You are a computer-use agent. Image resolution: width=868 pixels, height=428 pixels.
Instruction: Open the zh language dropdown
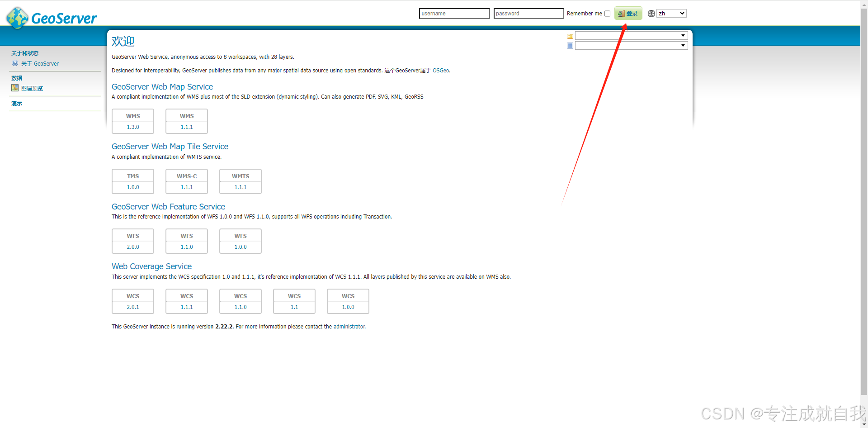coord(672,14)
